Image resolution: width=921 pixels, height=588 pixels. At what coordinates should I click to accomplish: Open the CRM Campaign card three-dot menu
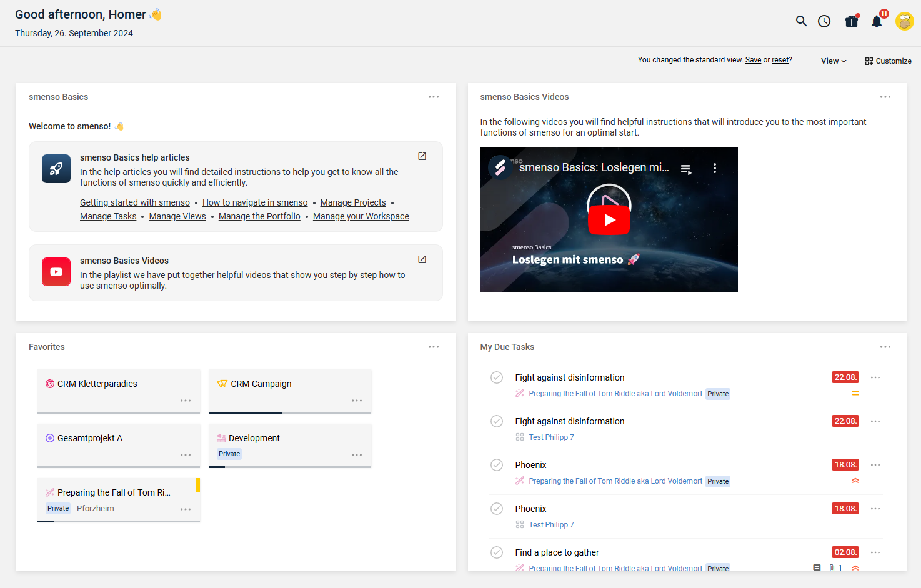(357, 401)
